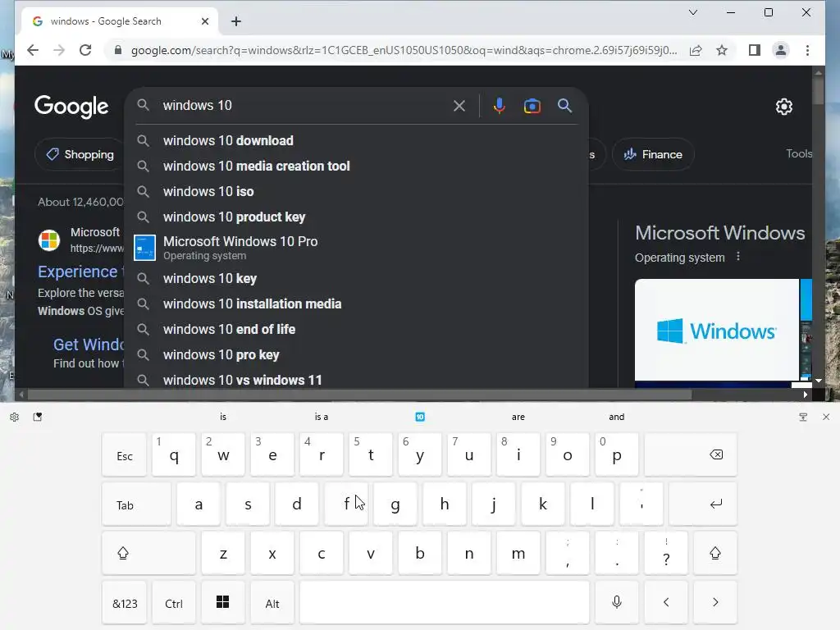The image size is (840, 630).
Task: Click the Chrome forward arrow
Action: point(59,50)
